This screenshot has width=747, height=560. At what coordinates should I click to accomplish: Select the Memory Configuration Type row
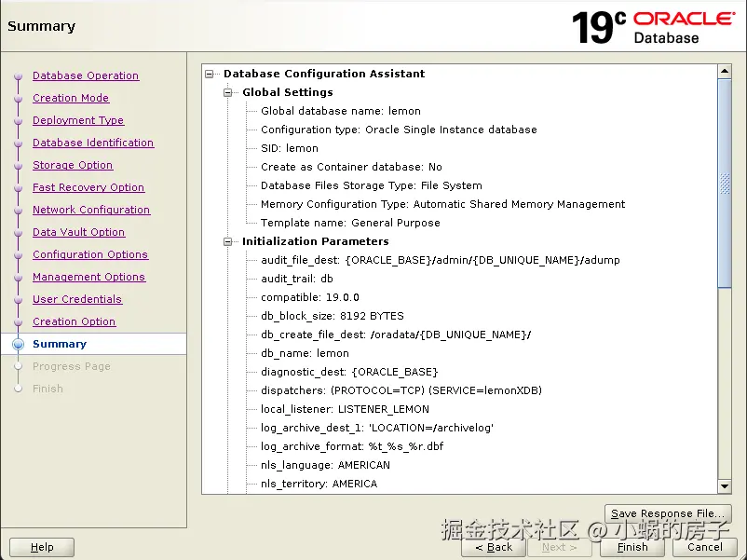coord(443,204)
